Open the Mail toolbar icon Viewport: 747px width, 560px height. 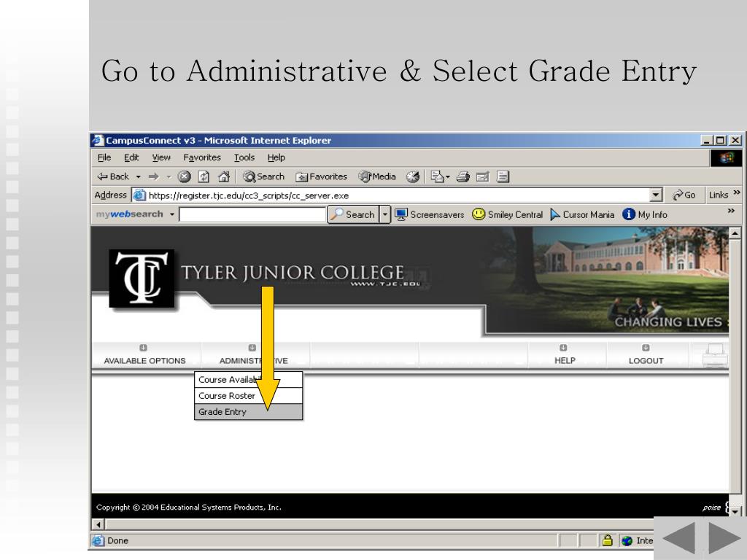point(437,176)
